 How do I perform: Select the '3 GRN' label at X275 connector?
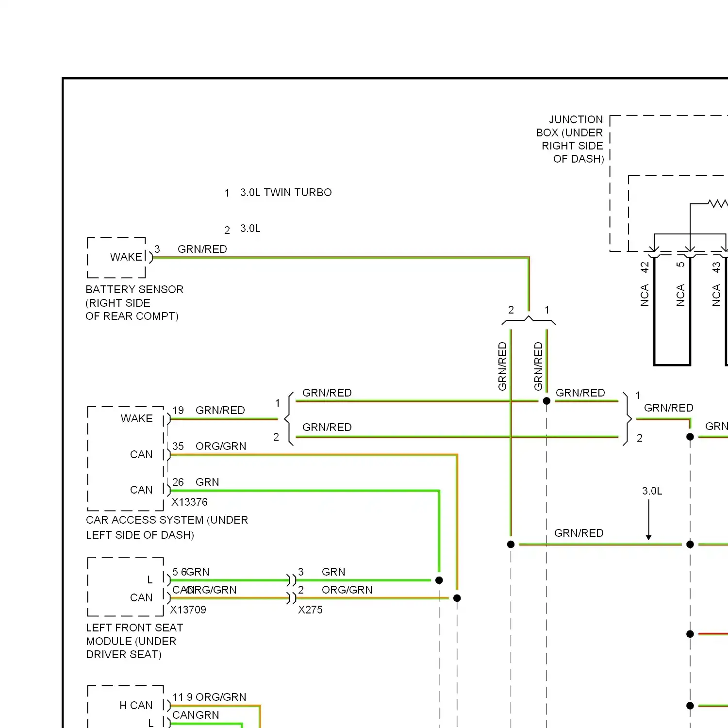click(321, 572)
